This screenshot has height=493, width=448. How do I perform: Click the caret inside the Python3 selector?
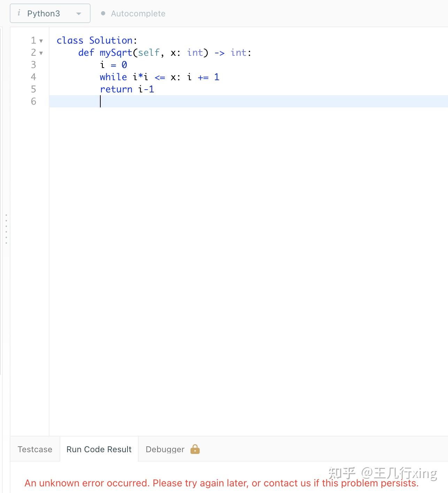point(79,13)
